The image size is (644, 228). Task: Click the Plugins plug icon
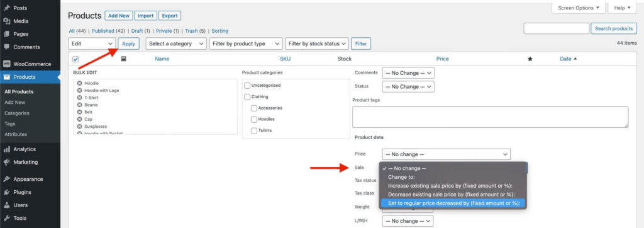tap(6, 192)
